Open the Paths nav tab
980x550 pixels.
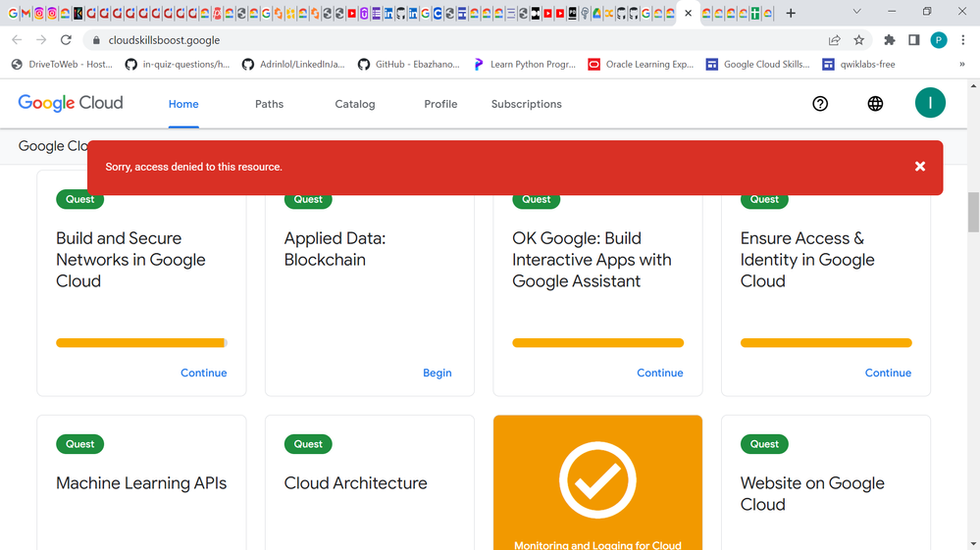(x=270, y=104)
